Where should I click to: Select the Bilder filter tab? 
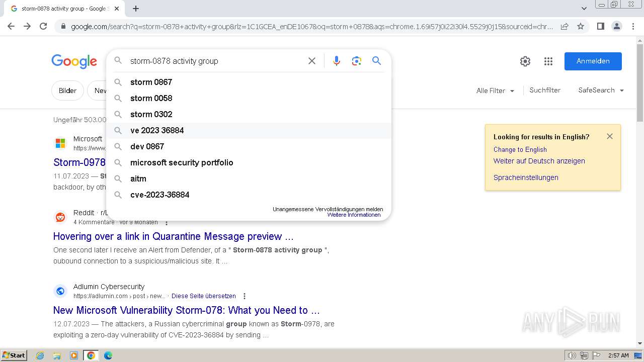click(x=67, y=90)
